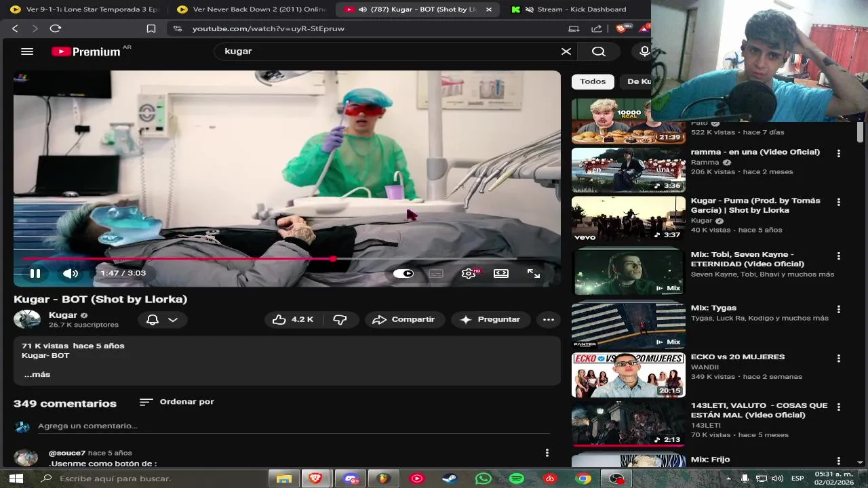This screenshot has height=488, width=868.
Task: Open player settings gear
Action: (469, 273)
